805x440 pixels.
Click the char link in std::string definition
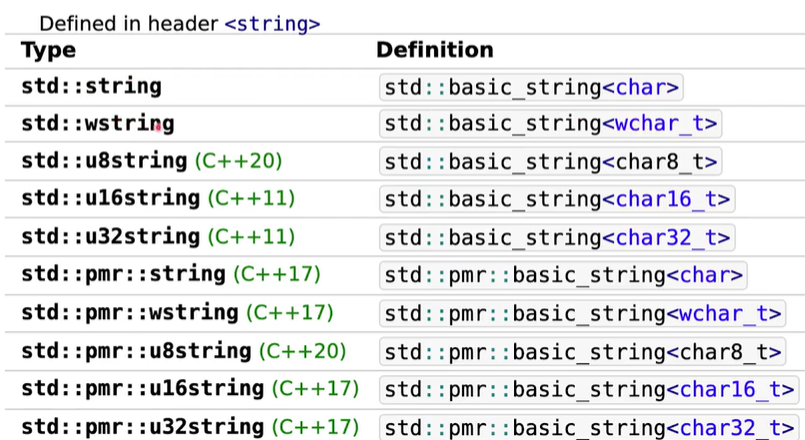click(642, 87)
